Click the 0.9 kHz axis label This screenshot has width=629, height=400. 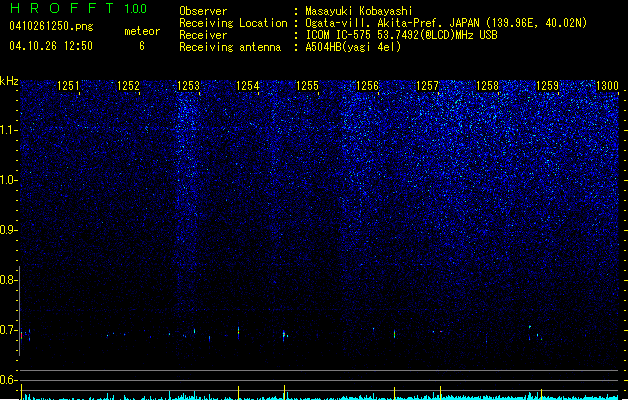(x=8, y=230)
